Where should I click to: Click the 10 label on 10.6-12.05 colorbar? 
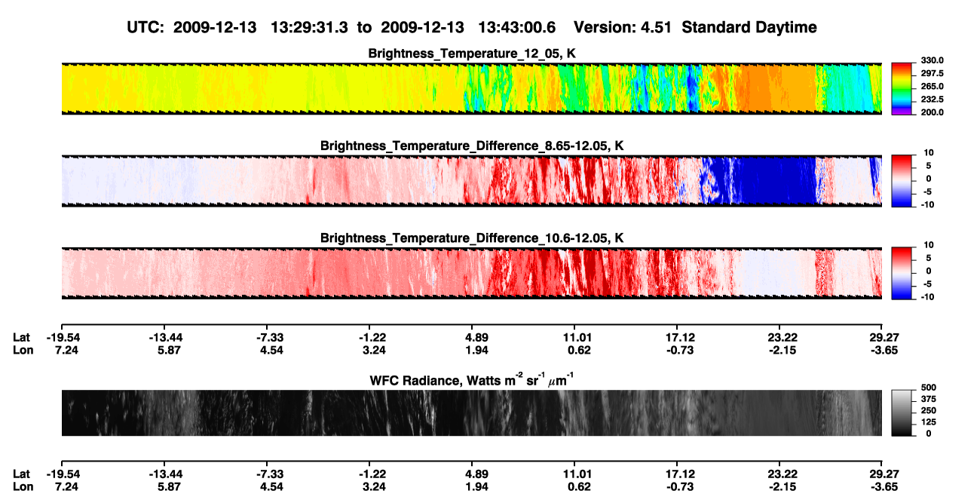(x=928, y=245)
